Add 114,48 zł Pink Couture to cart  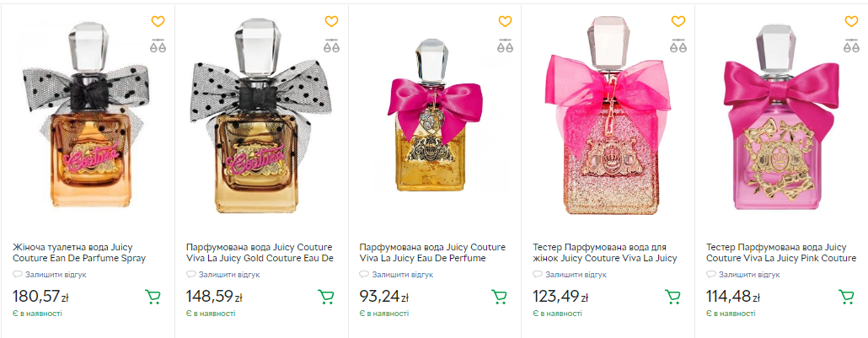point(846,297)
